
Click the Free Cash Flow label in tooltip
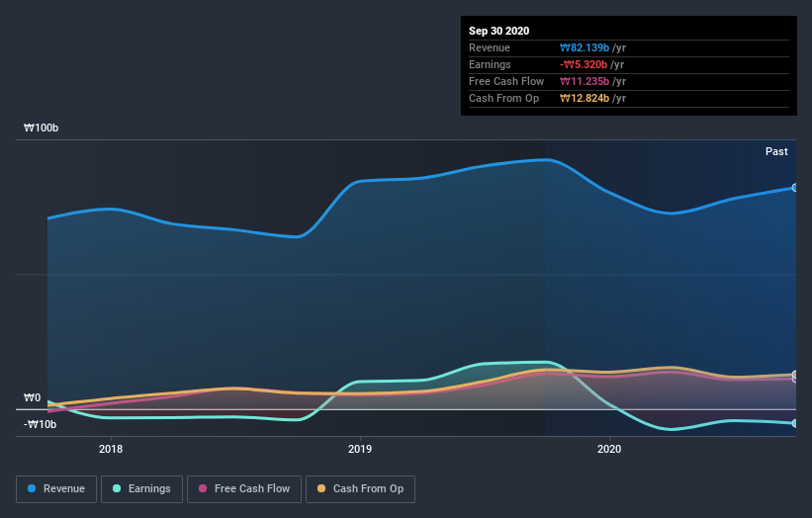click(x=506, y=81)
